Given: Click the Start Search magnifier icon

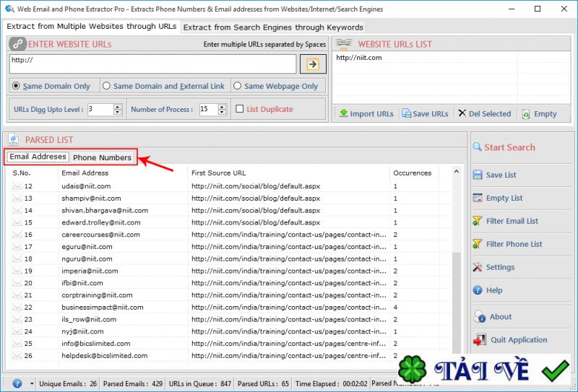Looking at the screenshot, I should tap(478, 147).
